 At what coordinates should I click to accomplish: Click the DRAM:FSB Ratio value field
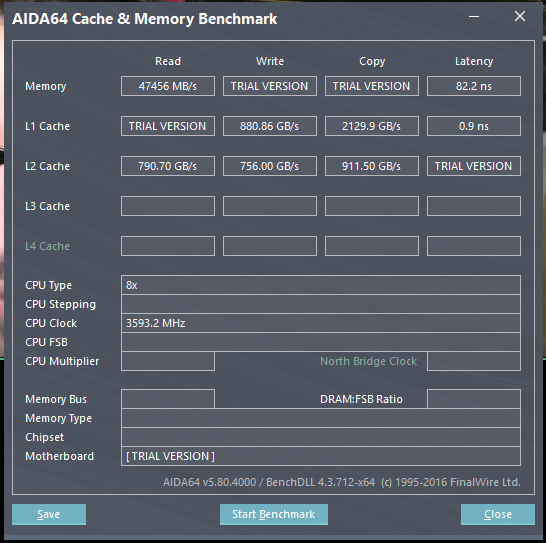[x=474, y=399]
